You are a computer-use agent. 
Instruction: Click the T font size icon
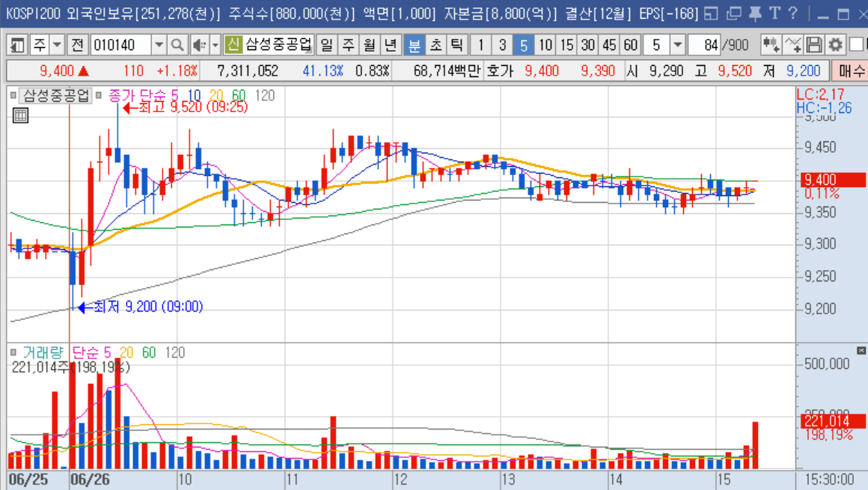click(x=774, y=13)
